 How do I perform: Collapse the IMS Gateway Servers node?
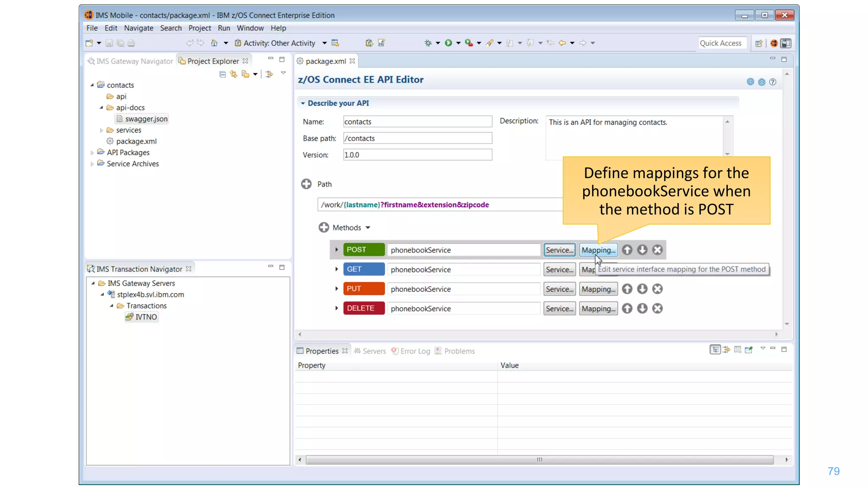pyautogui.click(x=93, y=283)
